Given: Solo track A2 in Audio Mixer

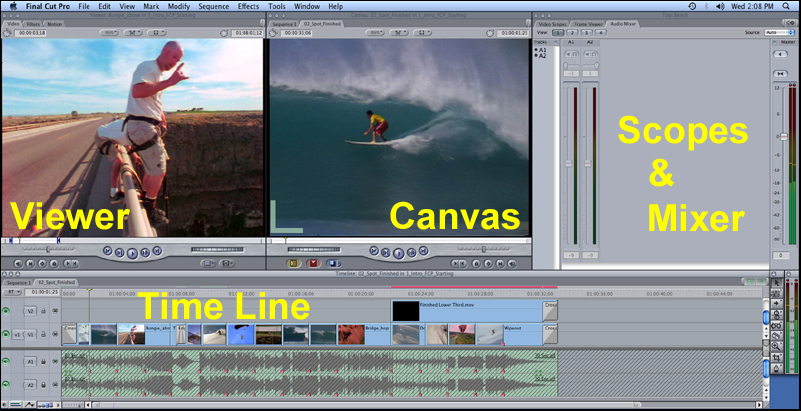Looking at the screenshot, I should 594,54.
